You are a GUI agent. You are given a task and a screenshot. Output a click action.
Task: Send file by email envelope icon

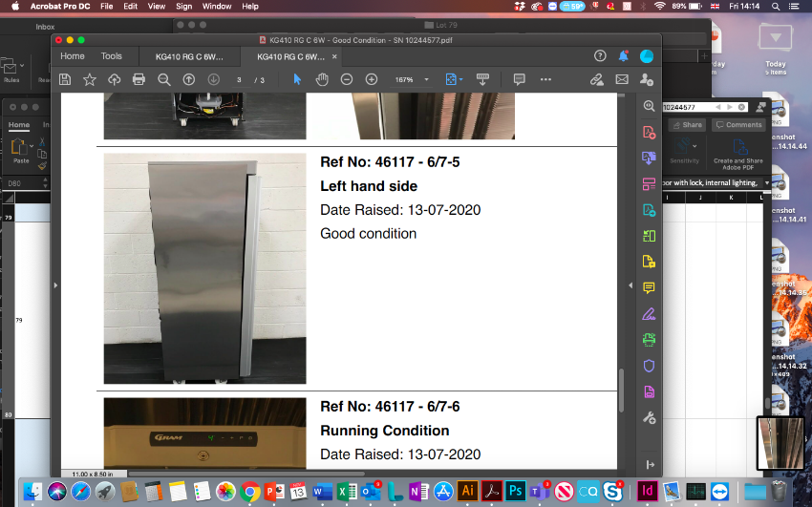(622, 79)
